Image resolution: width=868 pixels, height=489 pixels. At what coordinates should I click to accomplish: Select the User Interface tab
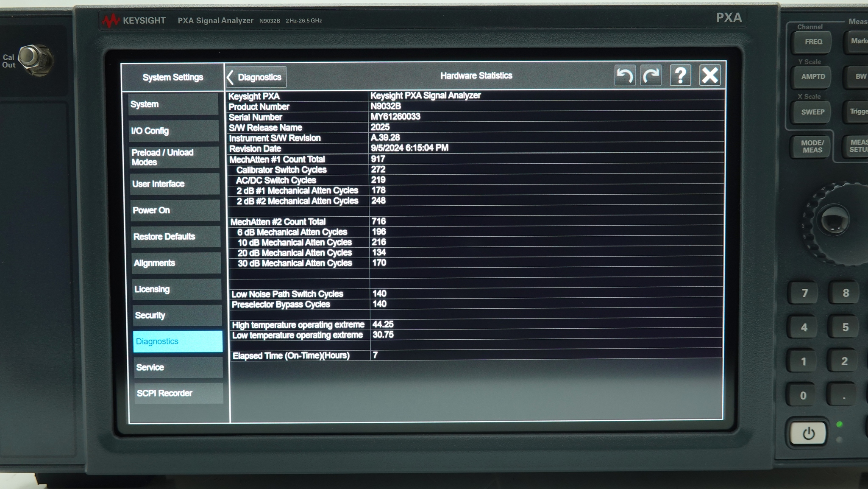point(175,184)
